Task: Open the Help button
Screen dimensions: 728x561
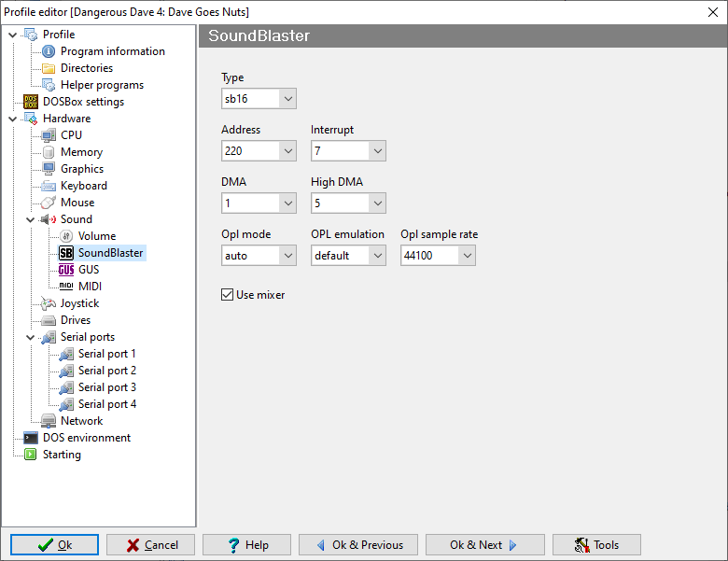Action: [246, 545]
